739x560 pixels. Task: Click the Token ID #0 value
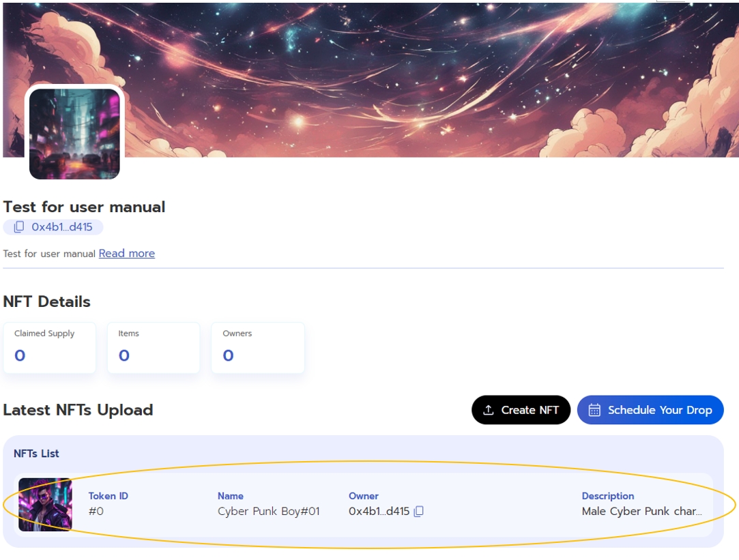(x=96, y=511)
